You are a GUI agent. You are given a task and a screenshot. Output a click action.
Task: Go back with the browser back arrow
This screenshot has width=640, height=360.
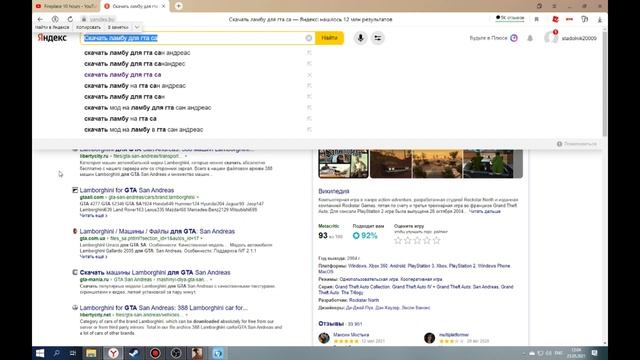[x=40, y=19]
